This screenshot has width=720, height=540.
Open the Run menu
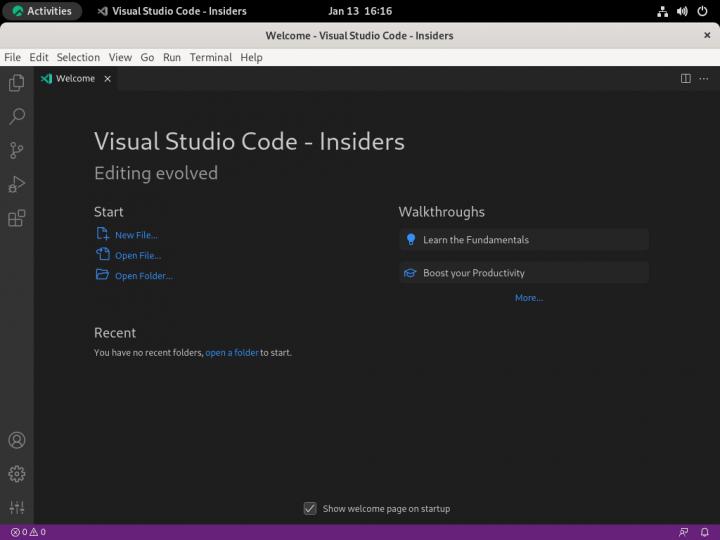(x=172, y=57)
